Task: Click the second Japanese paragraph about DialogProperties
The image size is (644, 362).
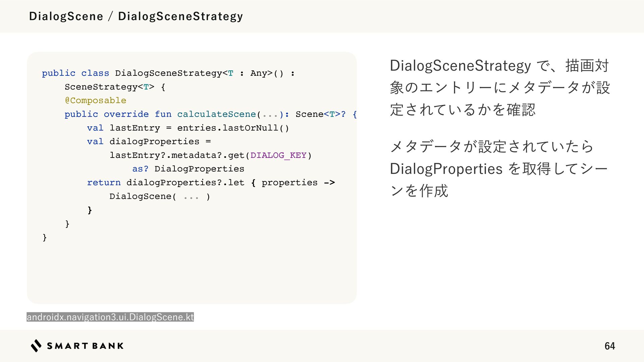Action: pyautogui.click(x=499, y=169)
